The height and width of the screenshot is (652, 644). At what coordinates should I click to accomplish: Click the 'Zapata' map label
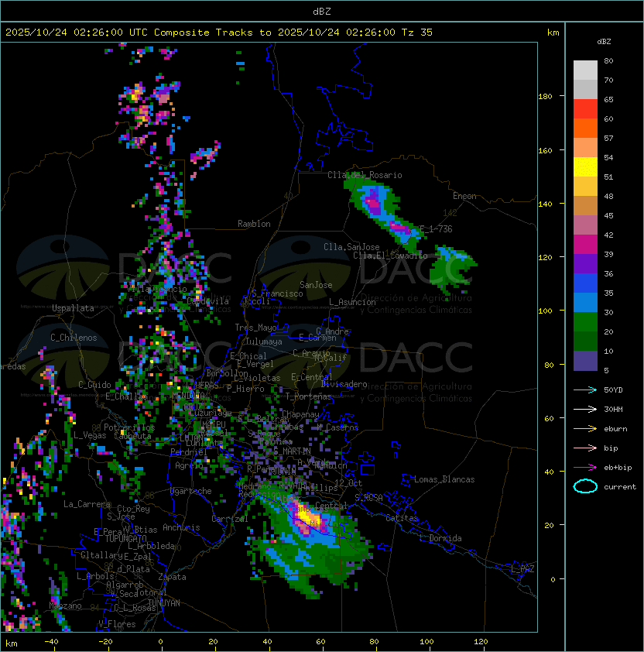point(172,577)
